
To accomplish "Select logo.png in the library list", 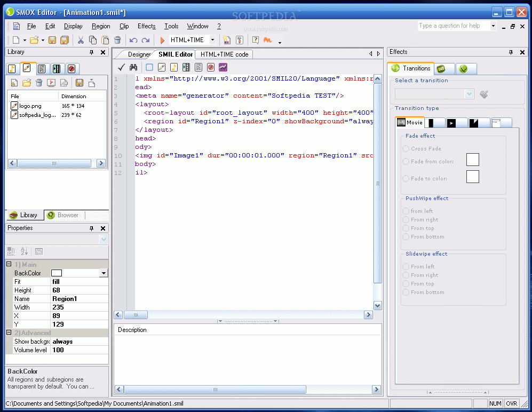I will point(30,106).
